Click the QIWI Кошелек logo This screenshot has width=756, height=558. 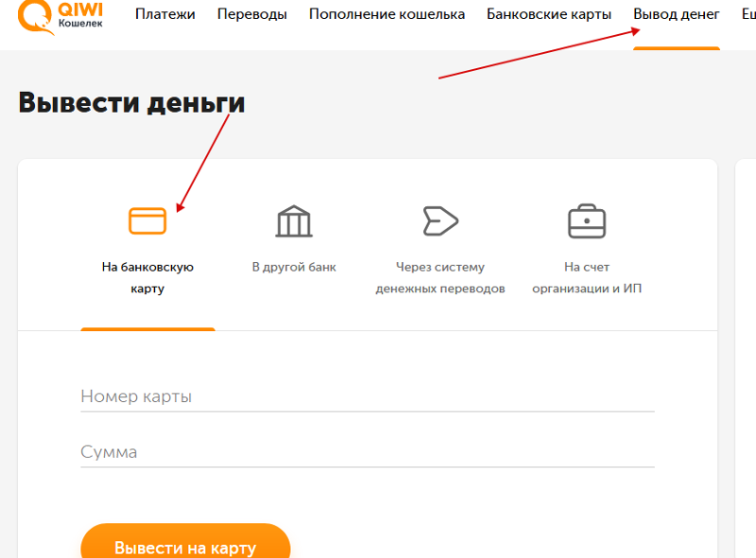tap(60, 17)
